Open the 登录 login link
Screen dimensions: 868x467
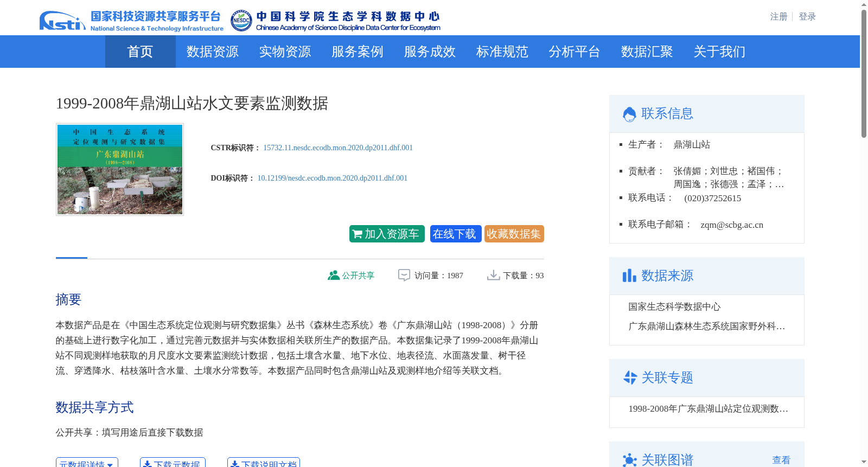coord(807,17)
